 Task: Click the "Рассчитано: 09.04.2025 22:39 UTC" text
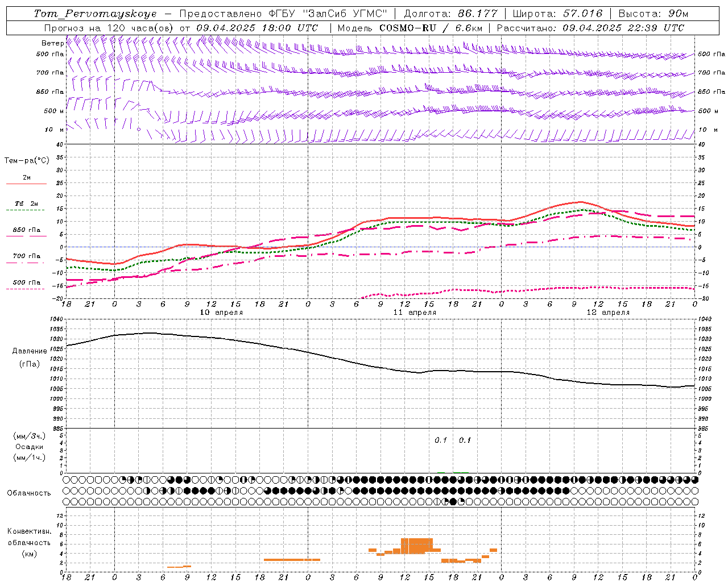click(590, 28)
